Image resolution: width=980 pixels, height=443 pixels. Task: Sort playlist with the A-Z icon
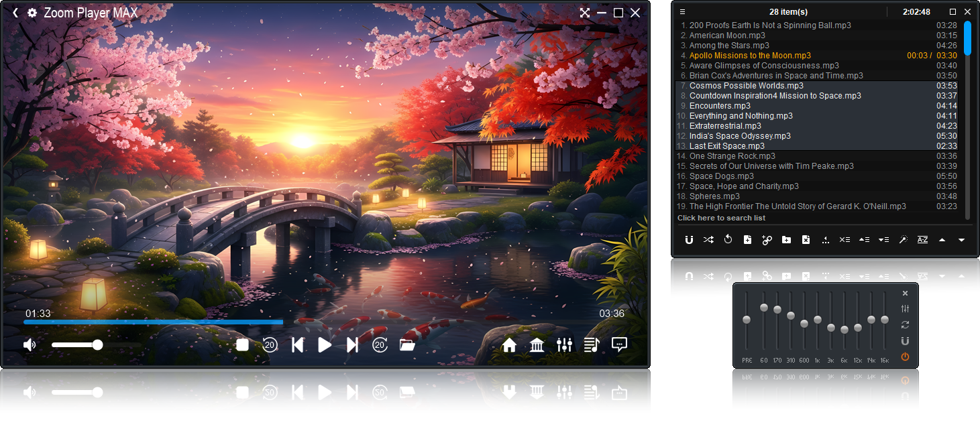pyautogui.click(x=922, y=240)
